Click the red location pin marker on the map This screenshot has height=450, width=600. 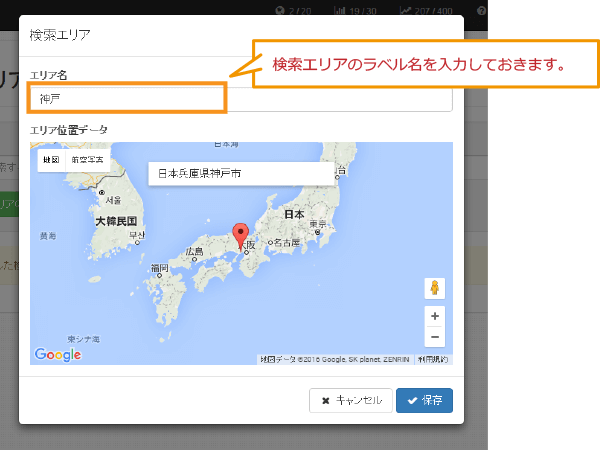click(241, 237)
